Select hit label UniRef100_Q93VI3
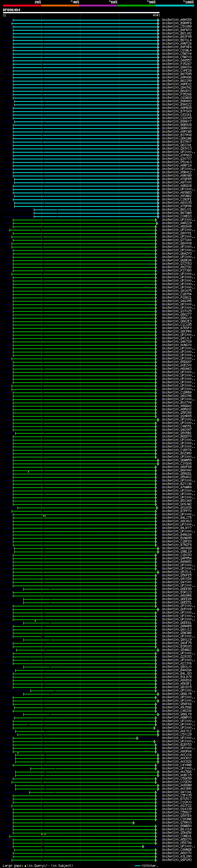Image resolution: width=197 pixels, height=868 pixels. coord(177,149)
